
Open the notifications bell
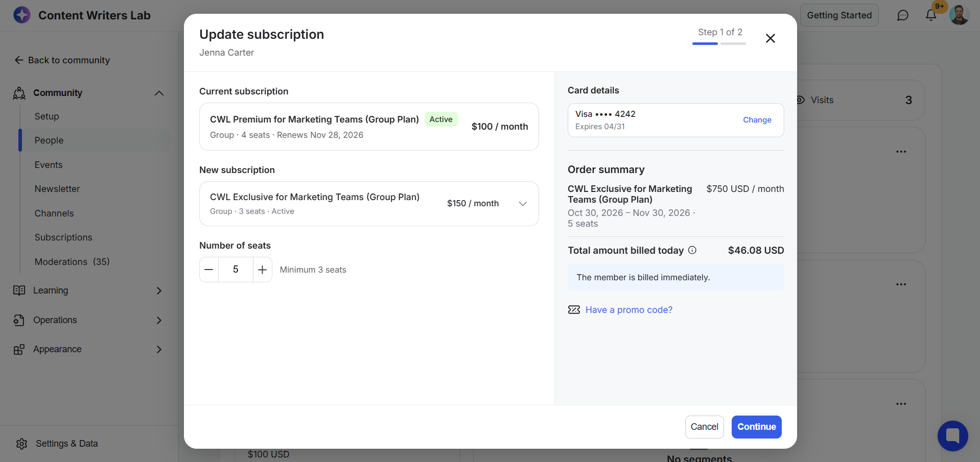(x=931, y=15)
